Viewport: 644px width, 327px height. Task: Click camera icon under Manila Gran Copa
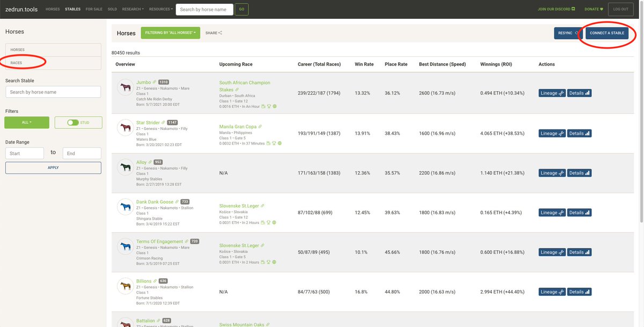(x=269, y=143)
